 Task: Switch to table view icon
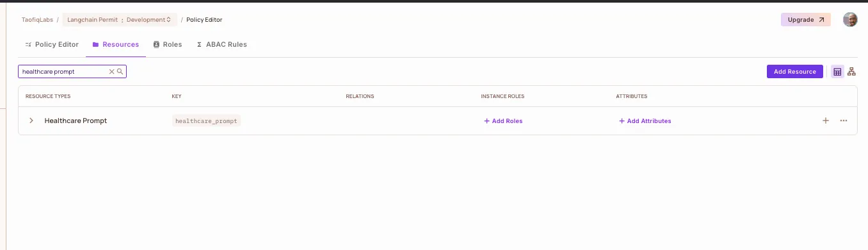(837, 72)
